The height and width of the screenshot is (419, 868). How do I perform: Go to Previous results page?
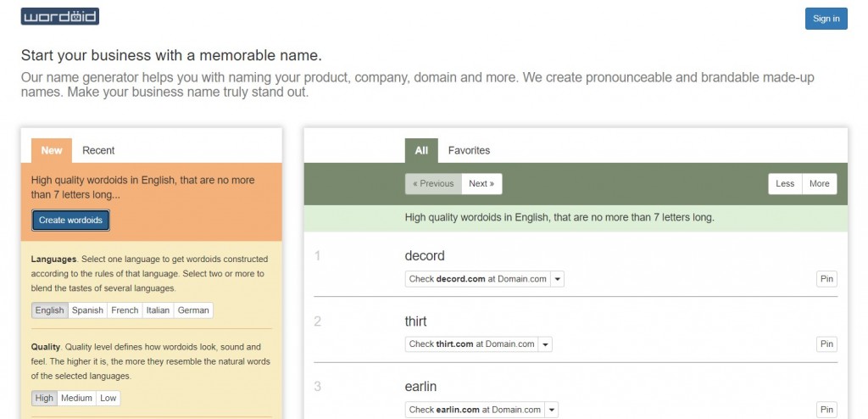(433, 183)
